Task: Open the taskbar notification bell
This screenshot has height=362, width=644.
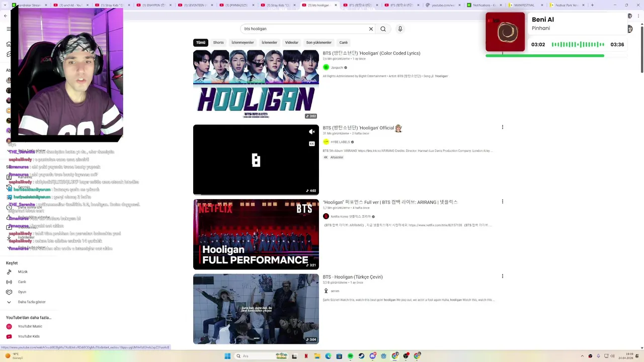Action: coord(637,356)
